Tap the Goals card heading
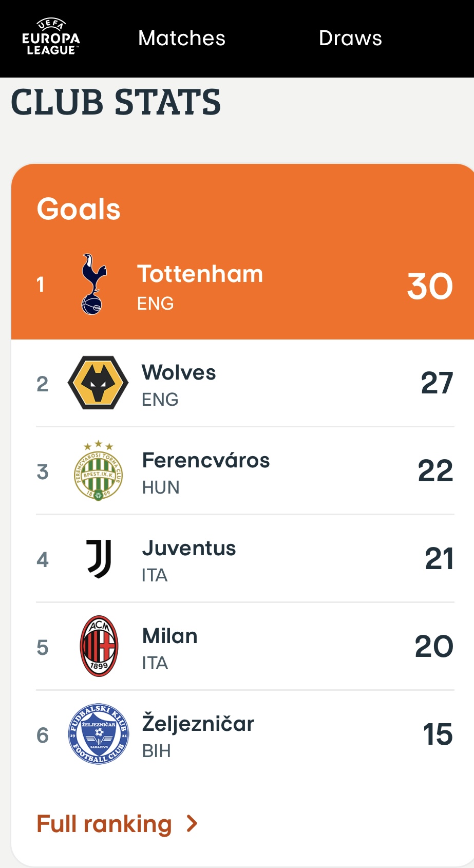This screenshot has width=474, height=868. pyautogui.click(x=79, y=209)
